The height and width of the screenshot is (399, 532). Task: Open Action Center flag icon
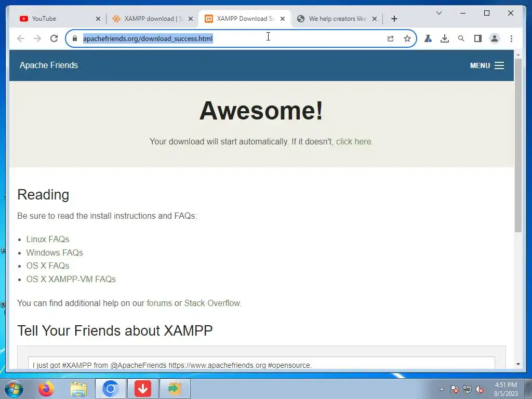pyautogui.click(x=454, y=390)
